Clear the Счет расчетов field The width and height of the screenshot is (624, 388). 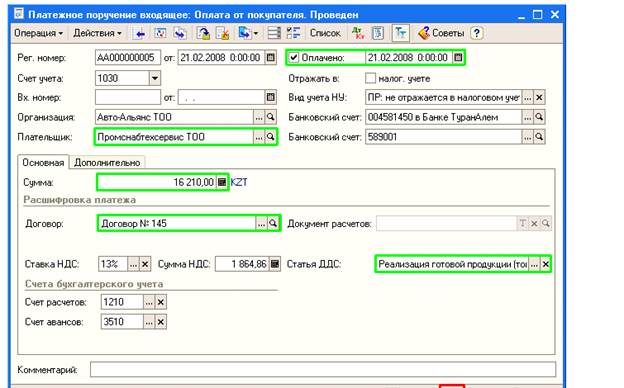(160, 302)
